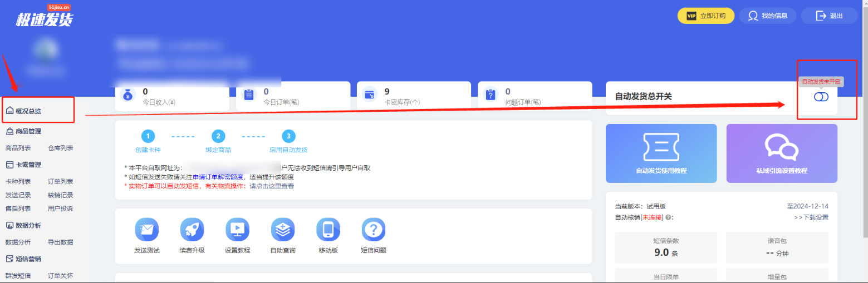868x283 pixels.
Task: Click the 问题订单 question clipboard icon
Action: (x=490, y=95)
